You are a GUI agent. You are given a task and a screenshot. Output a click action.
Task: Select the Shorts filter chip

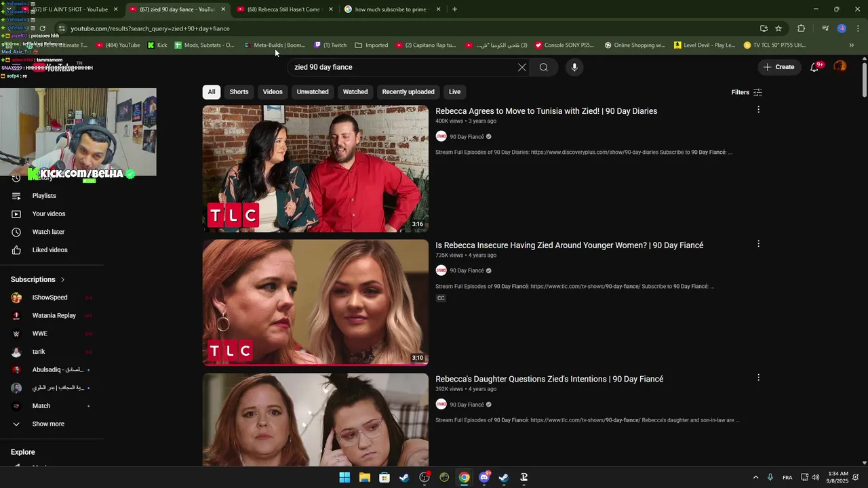tap(239, 92)
